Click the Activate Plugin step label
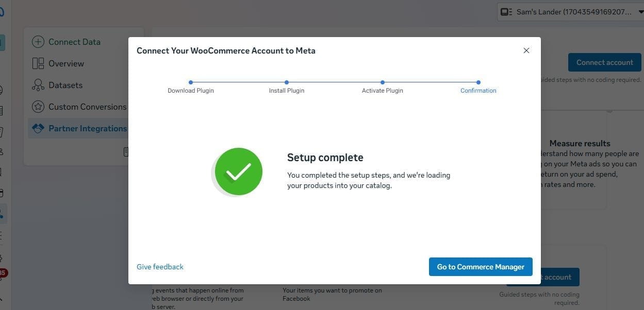 coord(383,91)
